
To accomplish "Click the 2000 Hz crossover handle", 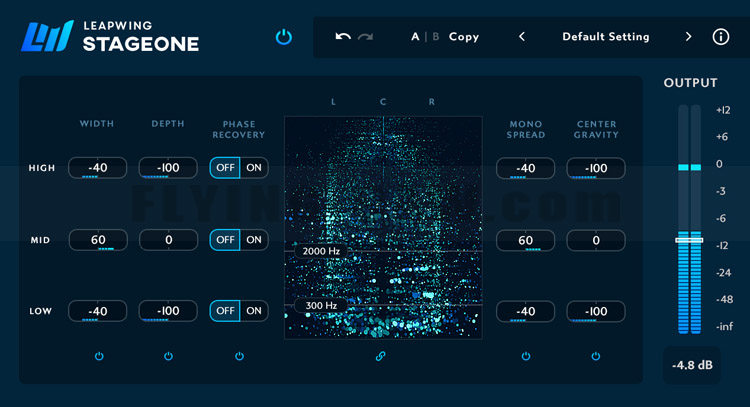I will tap(321, 251).
